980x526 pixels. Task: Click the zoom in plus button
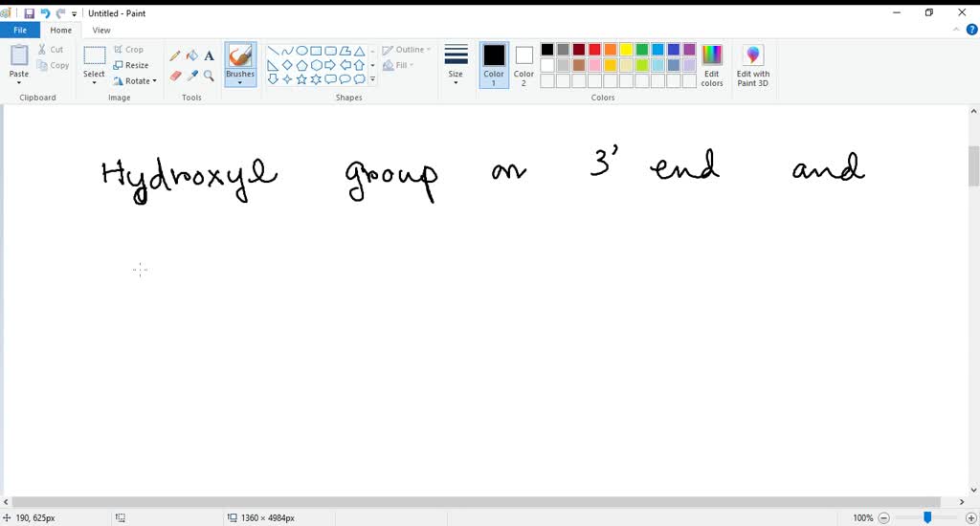971,517
